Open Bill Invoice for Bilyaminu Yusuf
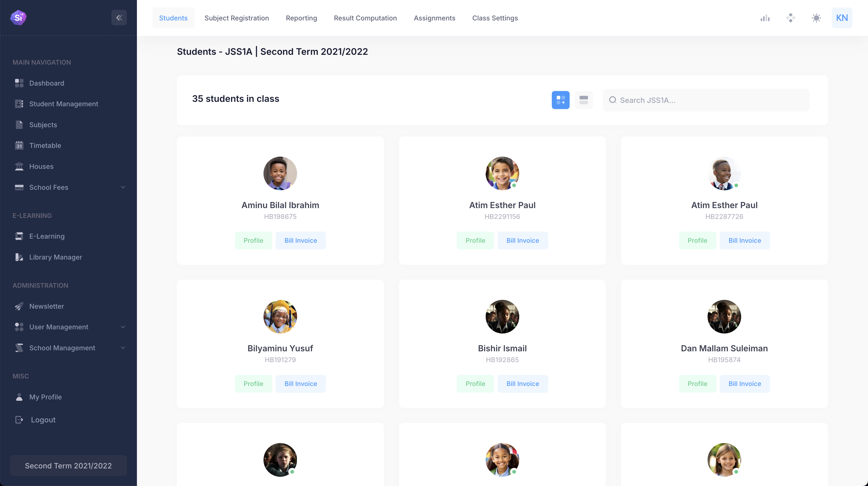Viewport: 868px width, 486px height. click(300, 383)
